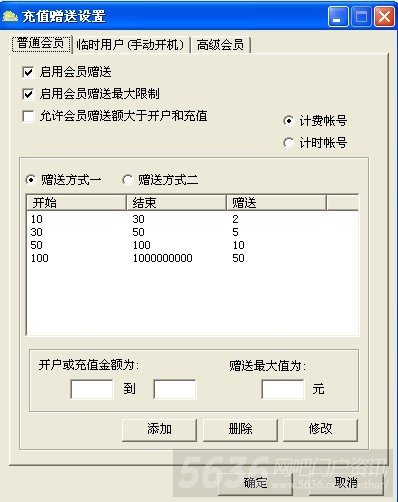Viewport: 398px width, 502px height.
Task: Click the 赠送 value 10 cell
Action: point(238,245)
